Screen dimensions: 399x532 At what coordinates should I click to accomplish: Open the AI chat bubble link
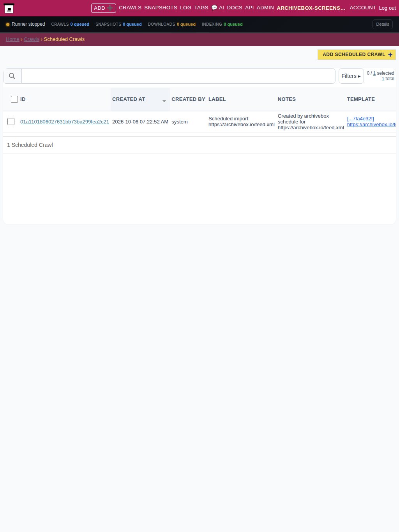(217, 8)
